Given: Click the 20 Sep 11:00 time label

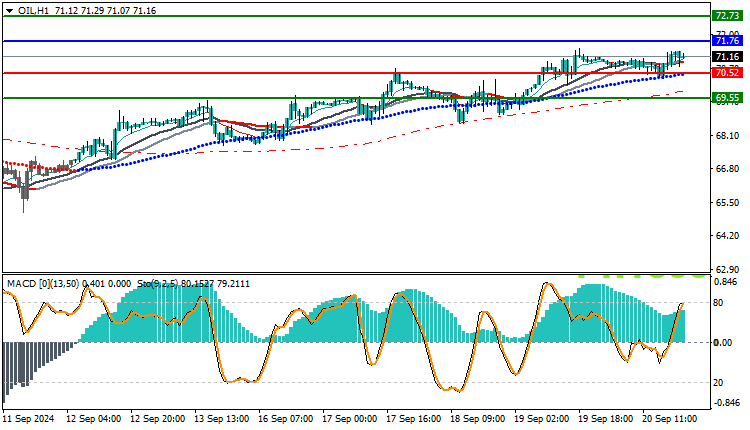Looking at the screenshot, I should pyautogui.click(x=670, y=419).
